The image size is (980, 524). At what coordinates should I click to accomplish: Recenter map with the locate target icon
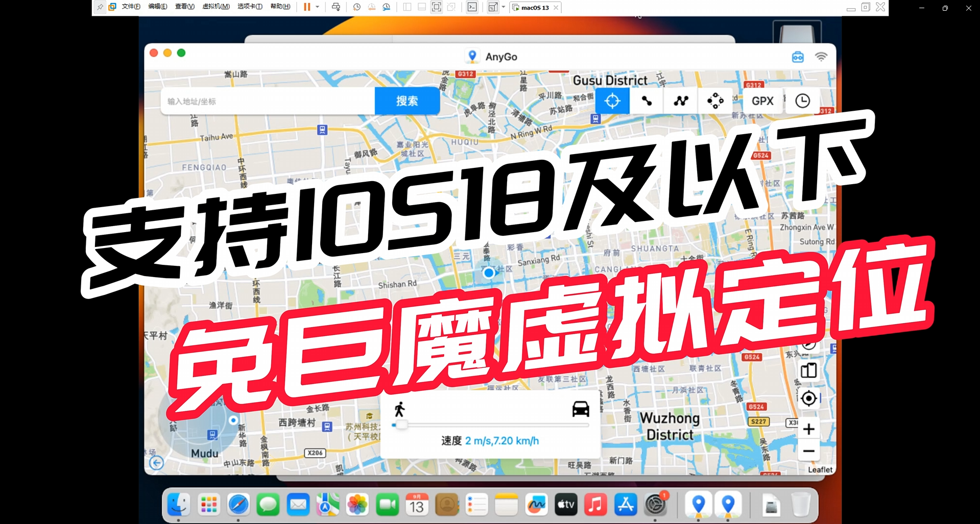coord(808,398)
